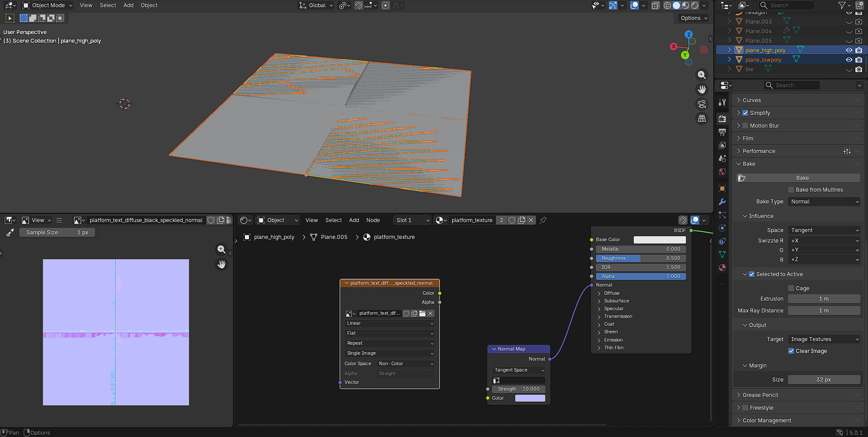Image resolution: width=868 pixels, height=437 pixels.
Task: Click the Options button in viewport
Action: click(x=694, y=18)
